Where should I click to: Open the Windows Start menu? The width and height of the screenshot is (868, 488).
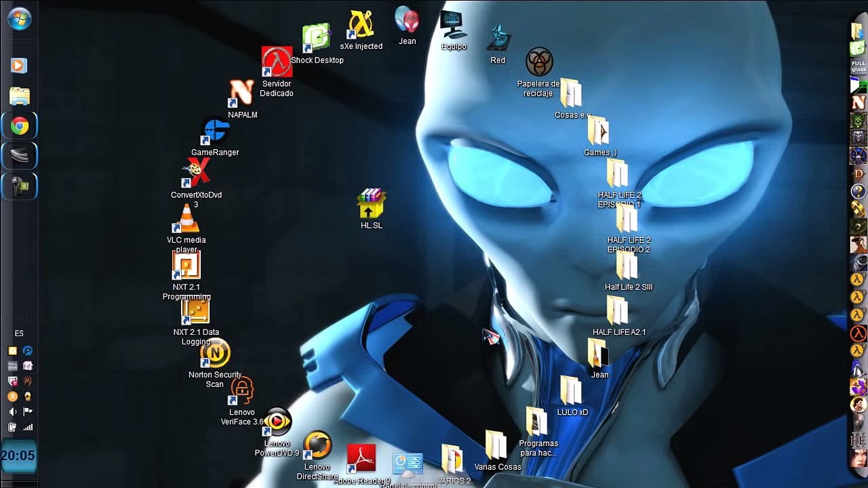[18, 18]
